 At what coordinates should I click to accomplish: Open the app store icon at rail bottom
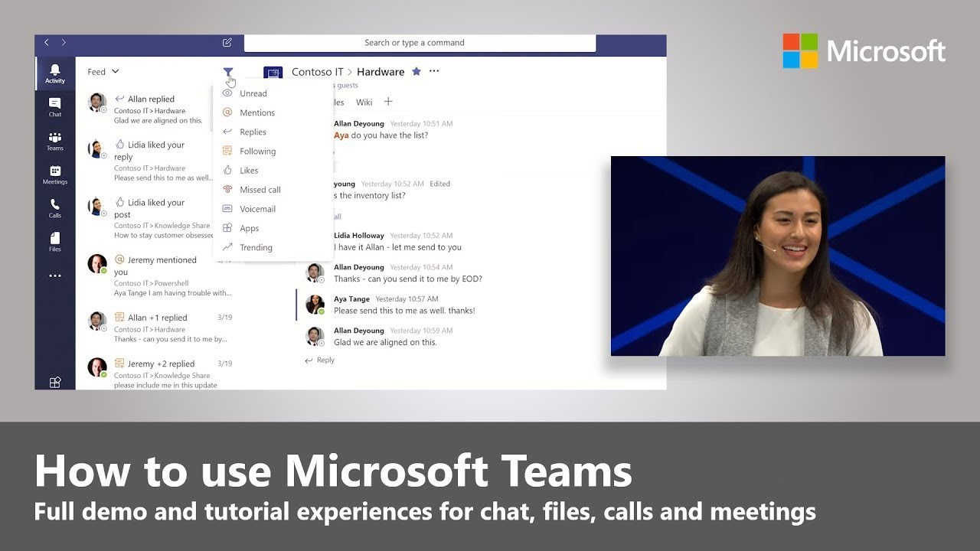pos(55,383)
